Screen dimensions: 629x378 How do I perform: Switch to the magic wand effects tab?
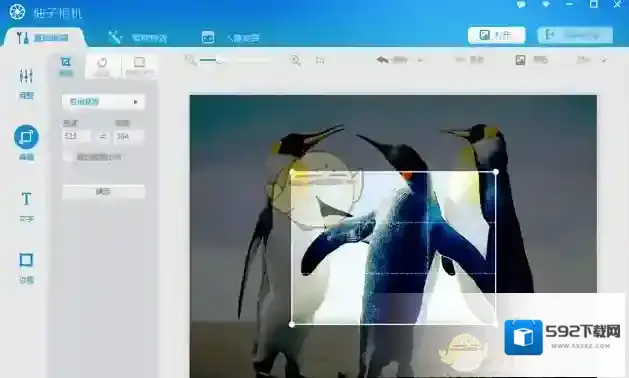137,38
